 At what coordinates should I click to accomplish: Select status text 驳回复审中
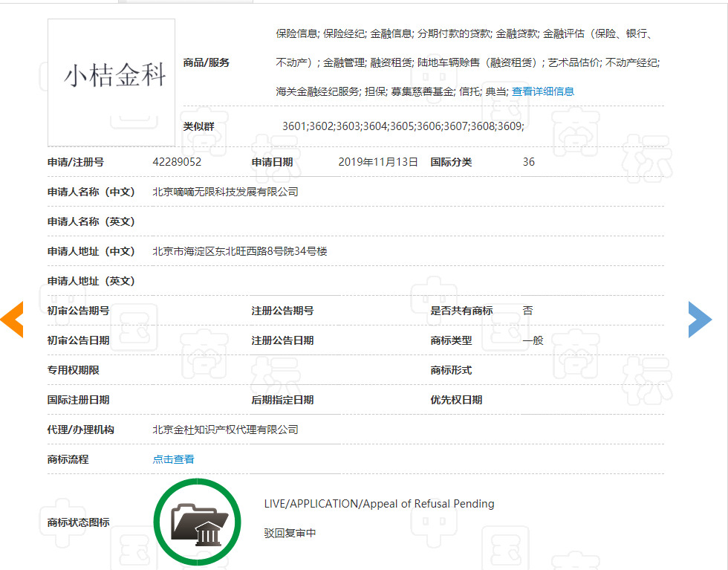290,534
